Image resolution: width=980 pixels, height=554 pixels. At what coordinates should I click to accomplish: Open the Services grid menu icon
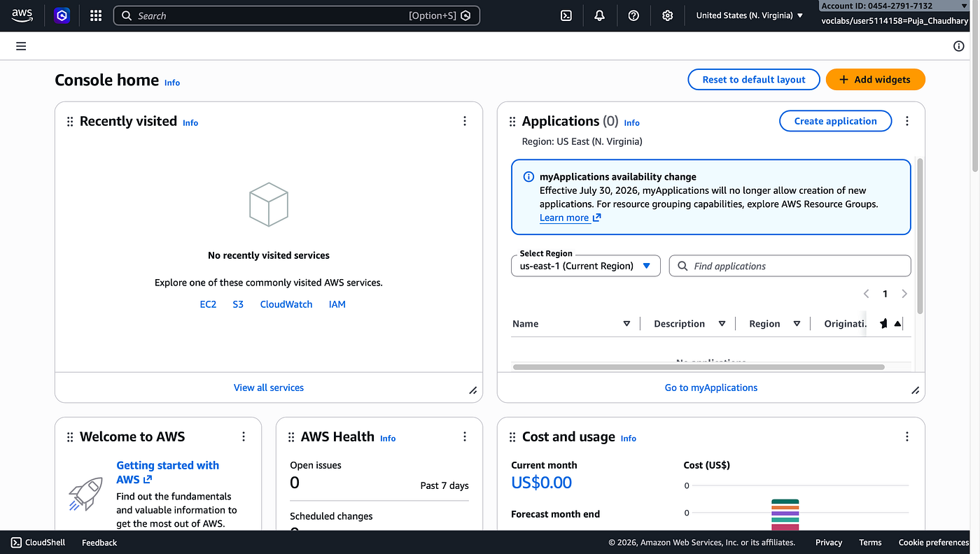(96, 15)
